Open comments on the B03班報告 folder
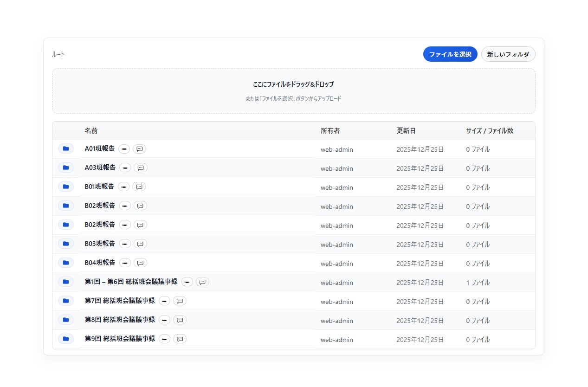 click(x=140, y=244)
